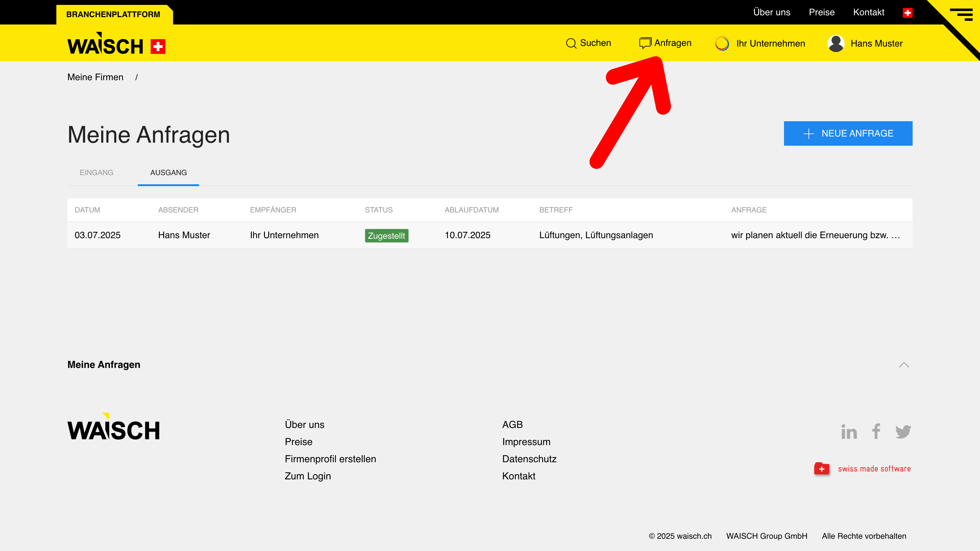Viewport: 980px width, 551px height.
Task: Click the STATUS column header
Action: coord(379,210)
